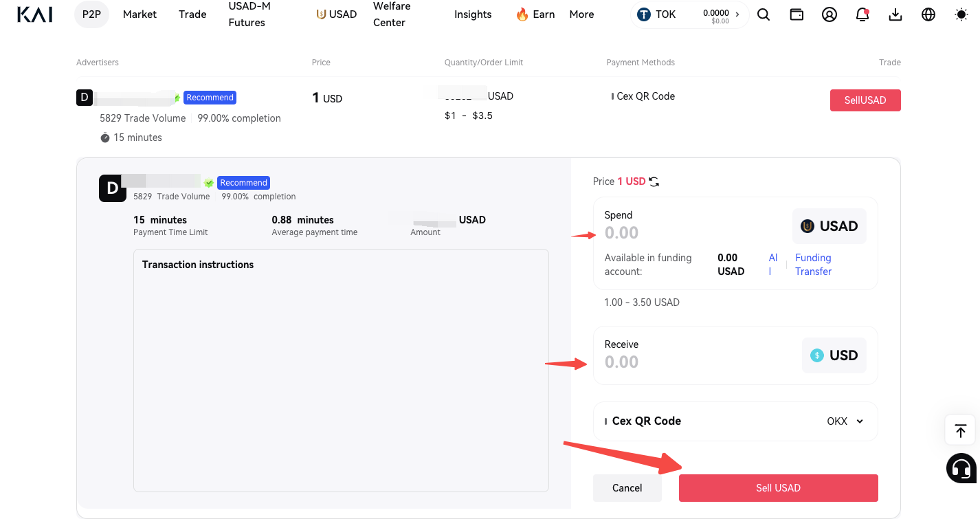Open the Insights menu
Viewport: 980px width, 519px height.
coord(473,14)
